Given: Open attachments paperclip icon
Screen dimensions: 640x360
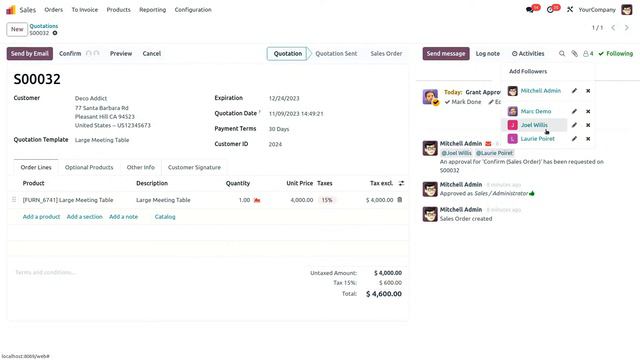Looking at the screenshot, I should coord(574,53).
